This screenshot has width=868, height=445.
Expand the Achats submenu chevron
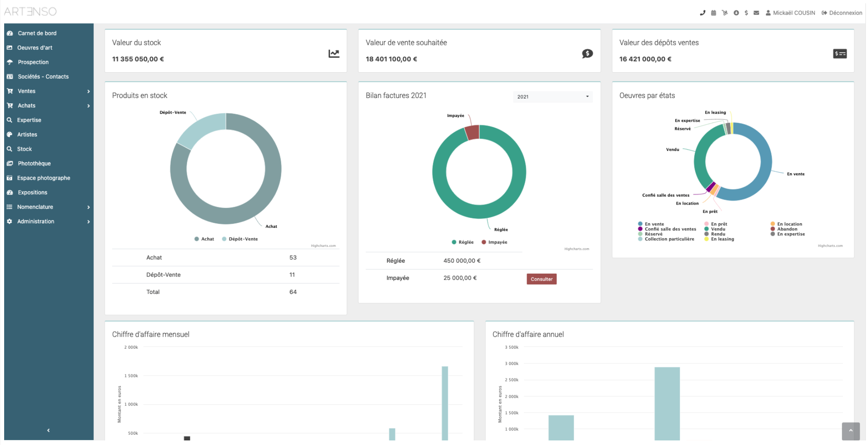click(88, 106)
